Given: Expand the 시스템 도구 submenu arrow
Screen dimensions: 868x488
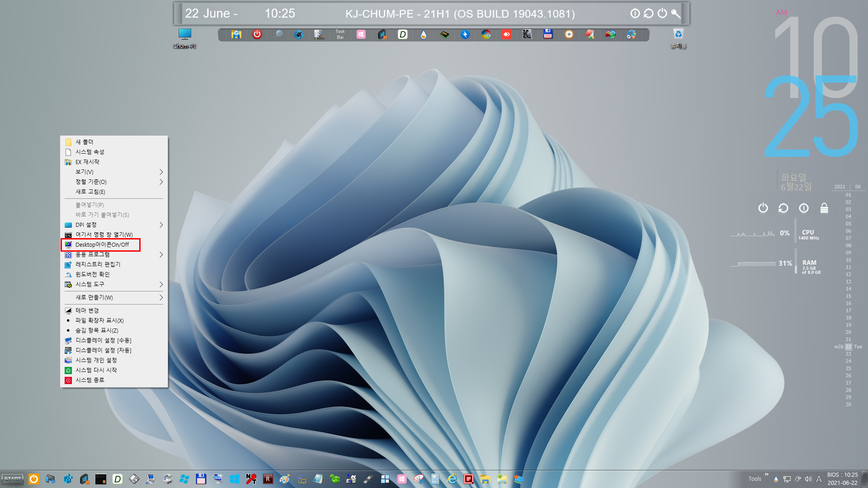Looking at the screenshot, I should pos(161,284).
